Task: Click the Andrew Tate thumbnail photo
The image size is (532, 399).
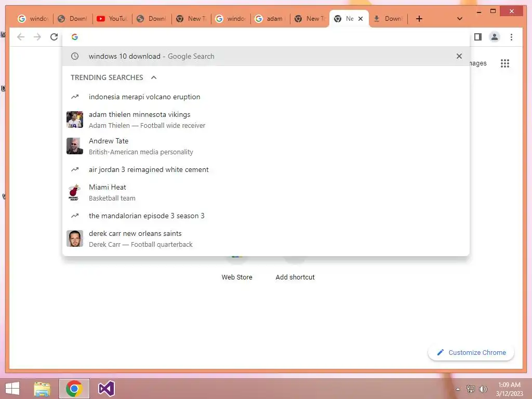Action: 75,146
